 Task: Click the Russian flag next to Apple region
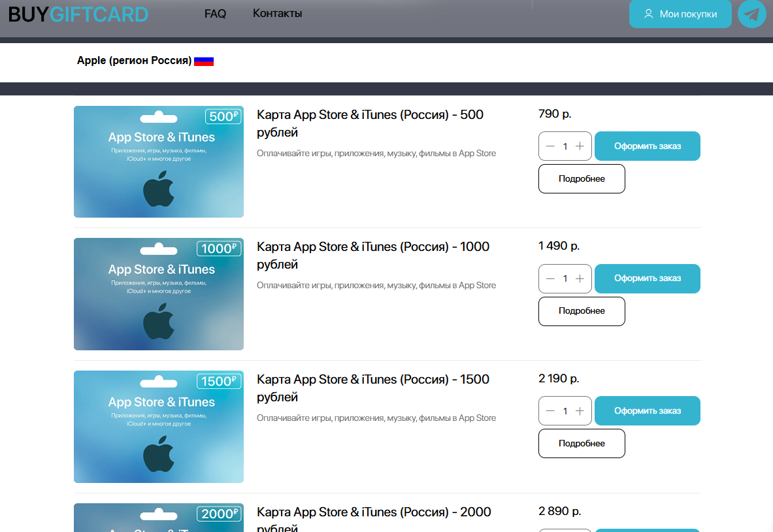pyautogui.click(x=205, y=61)
